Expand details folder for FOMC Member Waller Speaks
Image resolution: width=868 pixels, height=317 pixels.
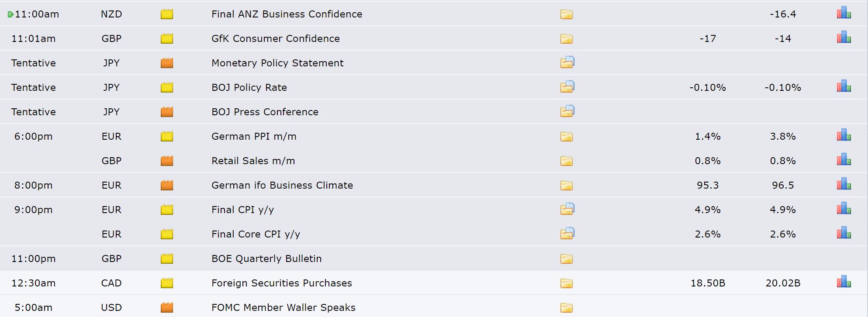pyautogui.click(x=566, y=308)
